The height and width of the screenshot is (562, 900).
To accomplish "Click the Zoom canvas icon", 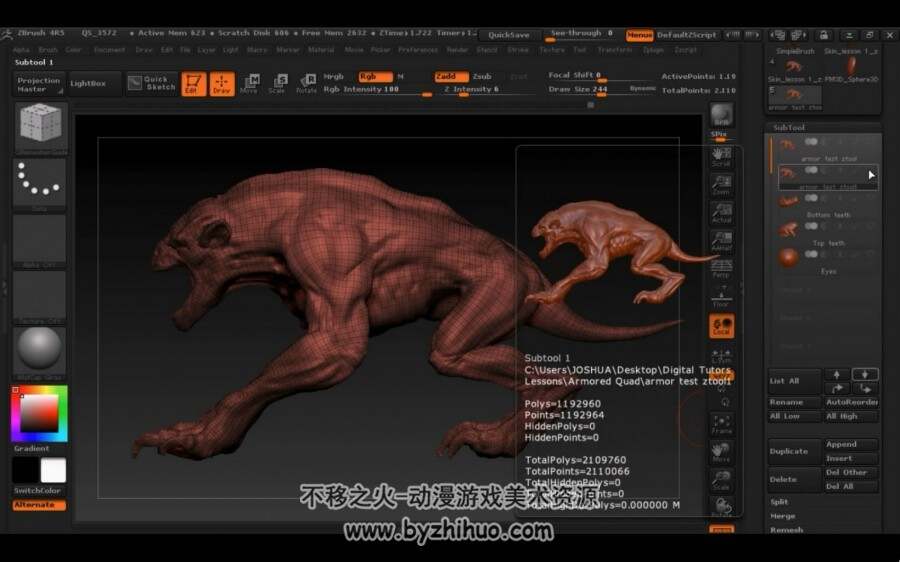I will coord(721,185).
